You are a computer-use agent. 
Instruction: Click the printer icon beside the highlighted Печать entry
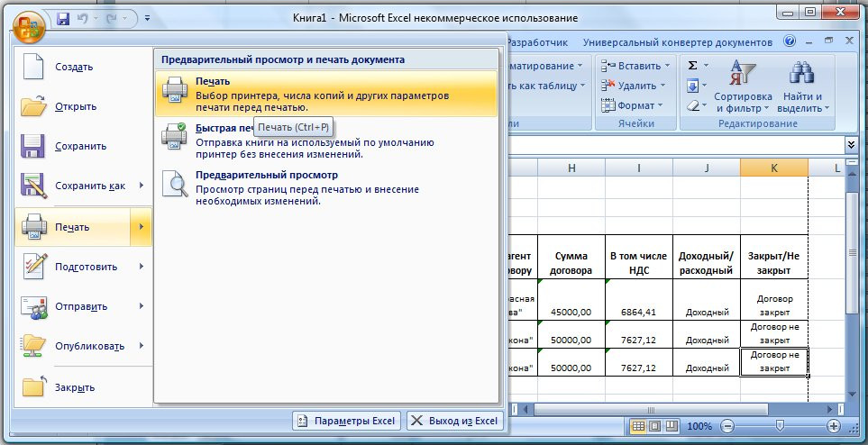pos(175,89)
